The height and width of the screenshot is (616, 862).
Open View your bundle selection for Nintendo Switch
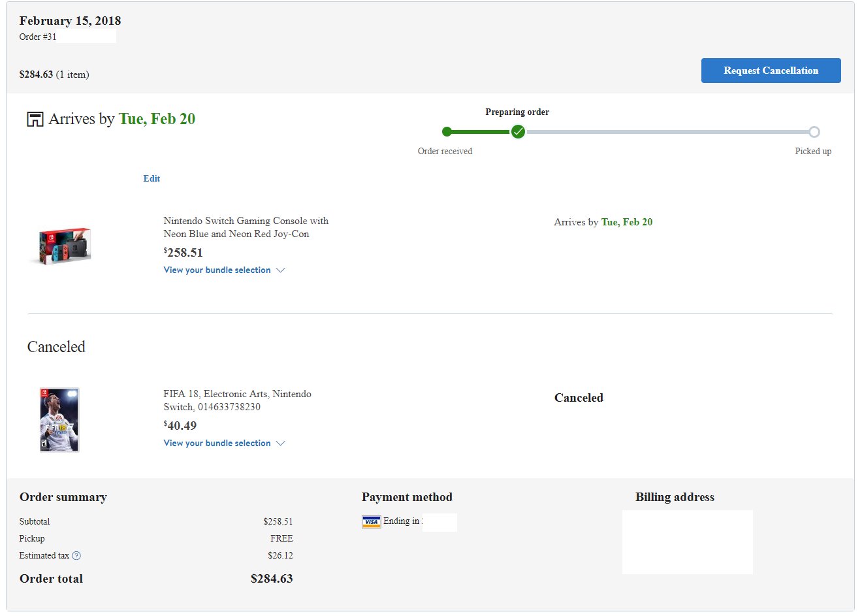[x=217, y=270]
